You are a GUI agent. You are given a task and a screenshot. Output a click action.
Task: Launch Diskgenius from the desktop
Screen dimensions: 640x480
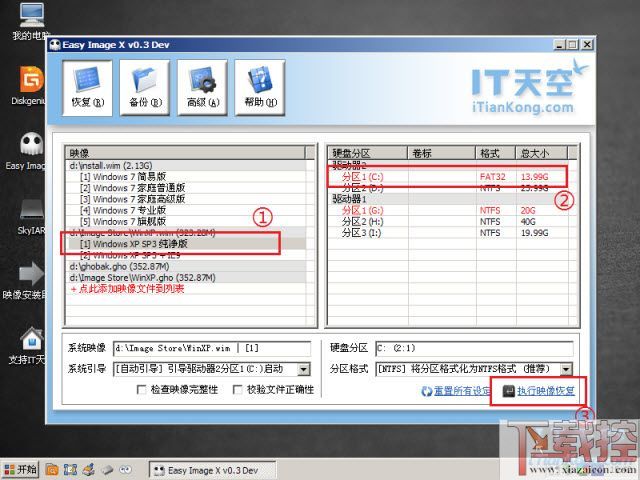(x=29, y=85)
